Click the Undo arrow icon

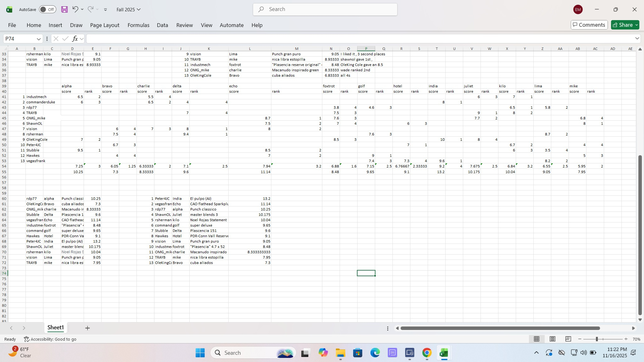[75, 9]
